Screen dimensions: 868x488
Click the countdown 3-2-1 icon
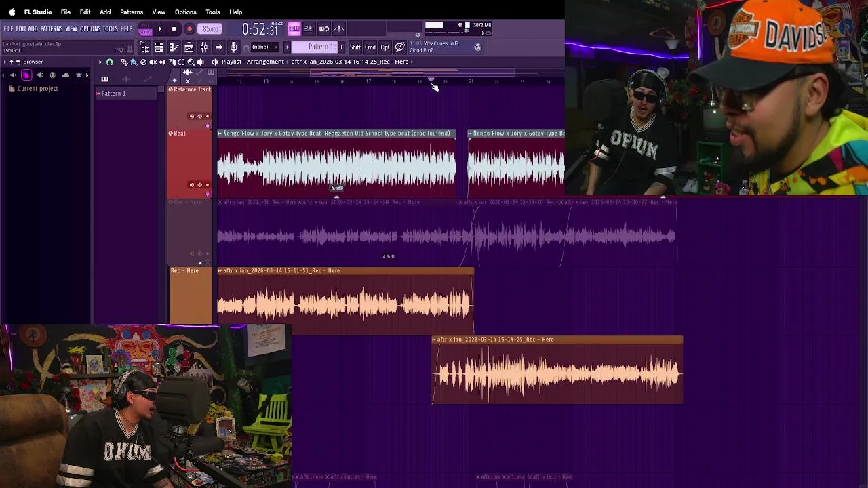click(x=309, y=28)
